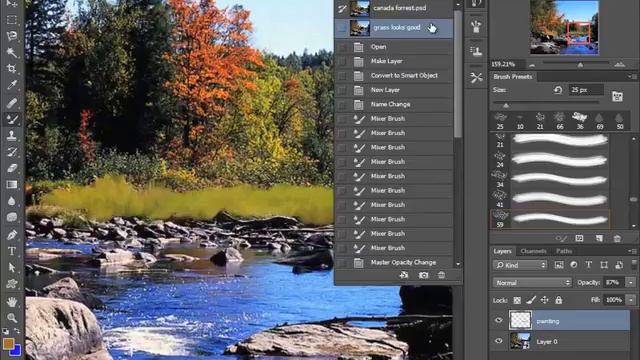Filter layers by pixel layers icon

click(559, 265)
